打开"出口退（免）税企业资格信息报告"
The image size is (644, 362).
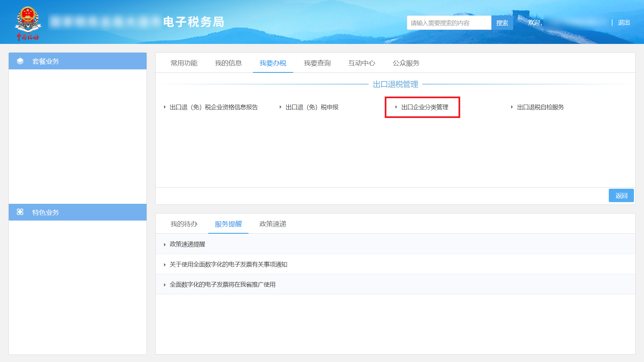click(x=213, y=107)
